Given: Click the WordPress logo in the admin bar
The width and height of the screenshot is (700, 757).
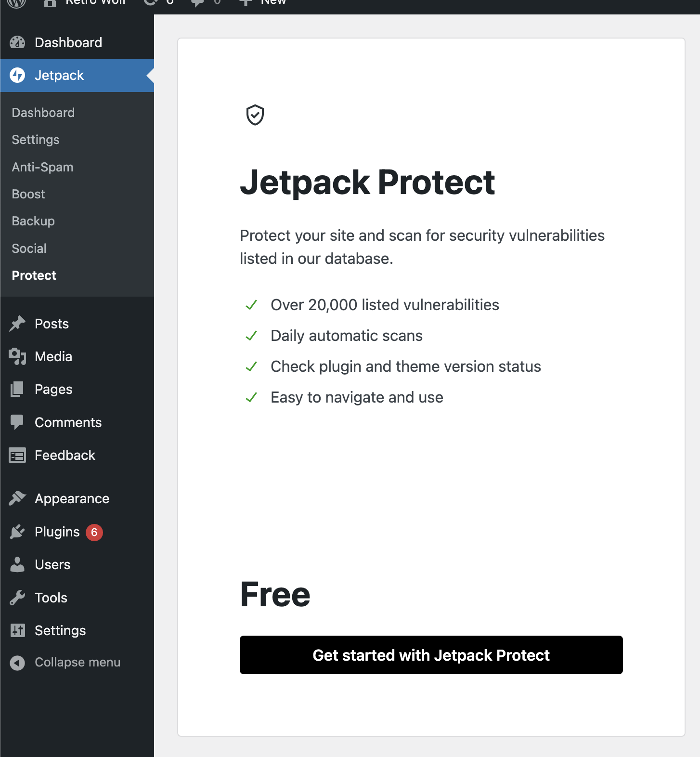Looking at the screenshot, I should pos(16,2).
